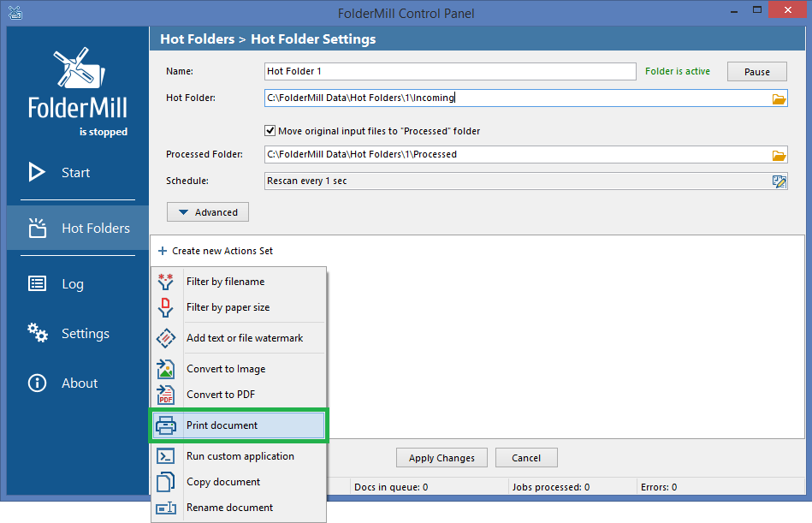Viewport: 812px width, 523px height.
Task: Click the Jobs processed: 0 status
Action: pos(550,487)
